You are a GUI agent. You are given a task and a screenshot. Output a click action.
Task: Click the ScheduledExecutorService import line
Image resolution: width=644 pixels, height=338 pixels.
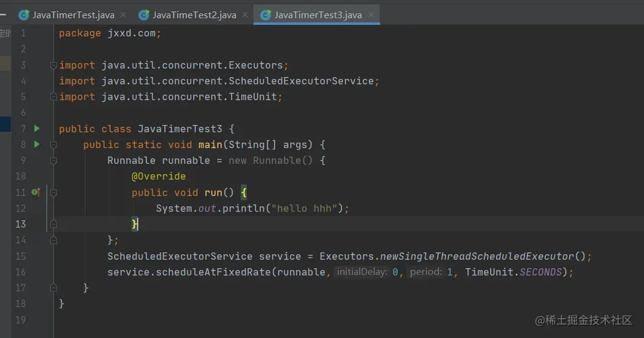(218, 81)
